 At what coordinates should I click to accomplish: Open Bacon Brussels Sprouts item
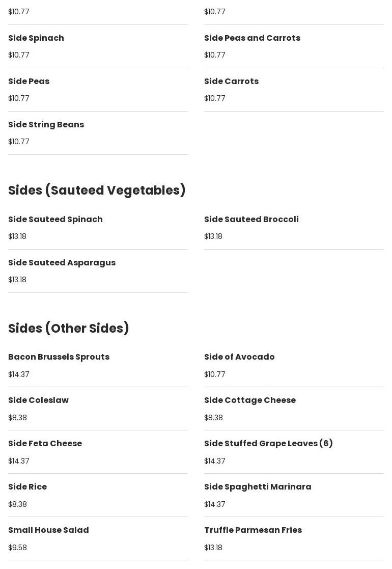click(x=59, y=357)
